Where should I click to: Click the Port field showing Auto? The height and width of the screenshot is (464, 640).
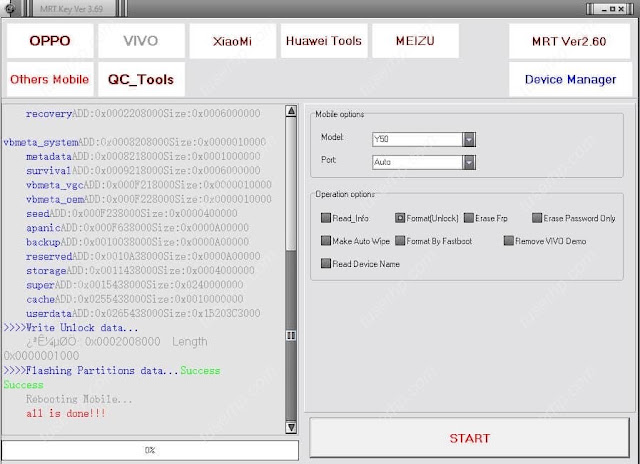[x=418, y=162]
